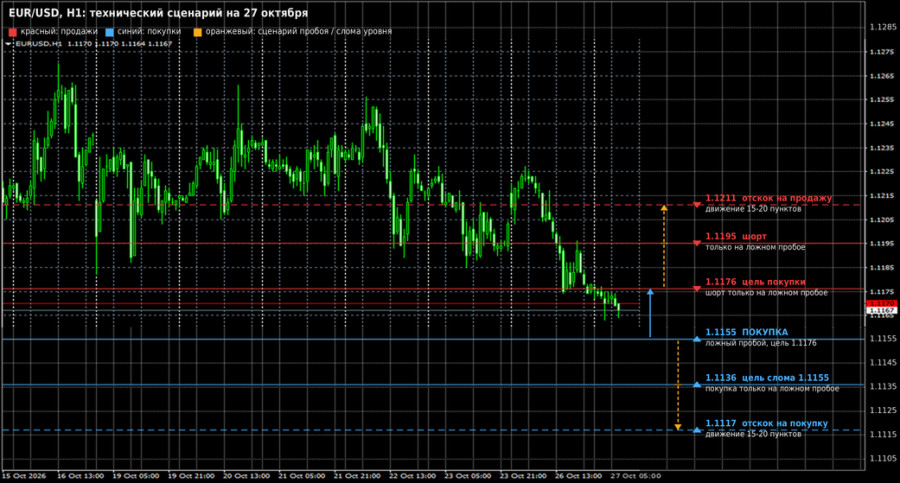This screenshot has height=483, width=900.
Task: Click the 1.1125 price axis label
Action: click(x=882, y=410)
